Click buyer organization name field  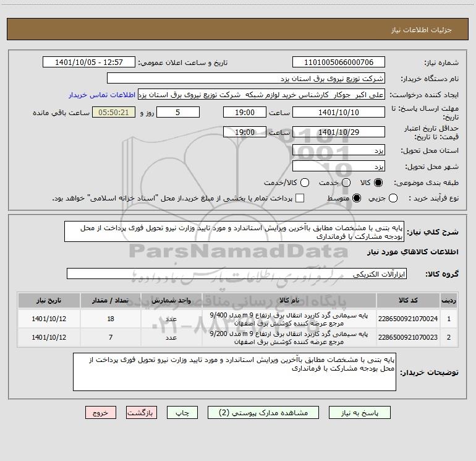pyautogui.click(x=246, y=78)
